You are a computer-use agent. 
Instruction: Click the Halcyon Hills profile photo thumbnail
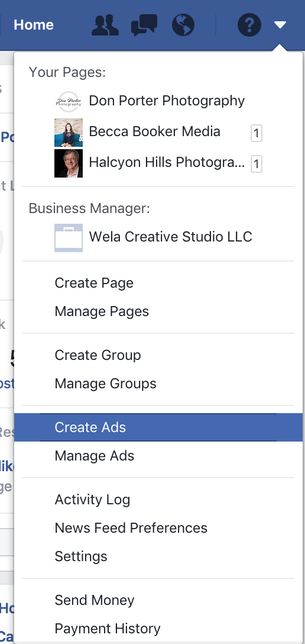click(x=69, y=163)
